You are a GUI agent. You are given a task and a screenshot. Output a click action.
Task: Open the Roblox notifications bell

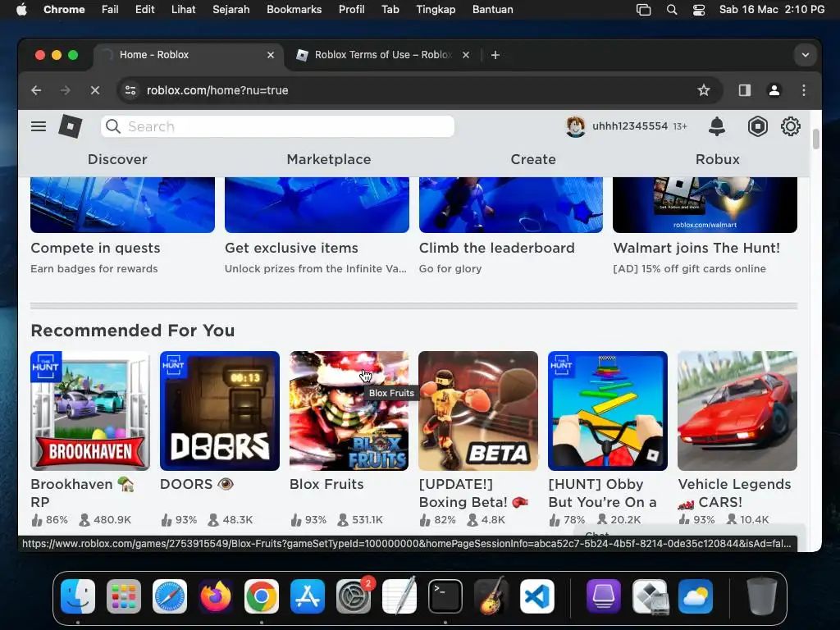tap(717, 126)
